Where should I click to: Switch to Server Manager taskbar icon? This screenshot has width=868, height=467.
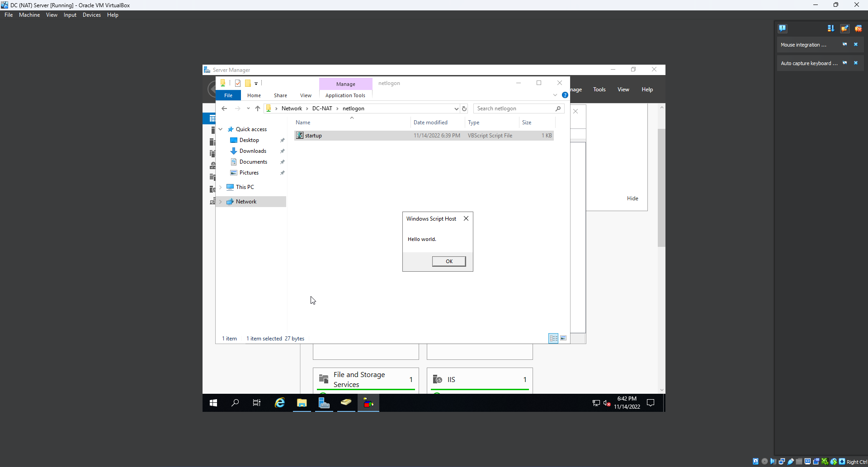[x=324, y=403]
